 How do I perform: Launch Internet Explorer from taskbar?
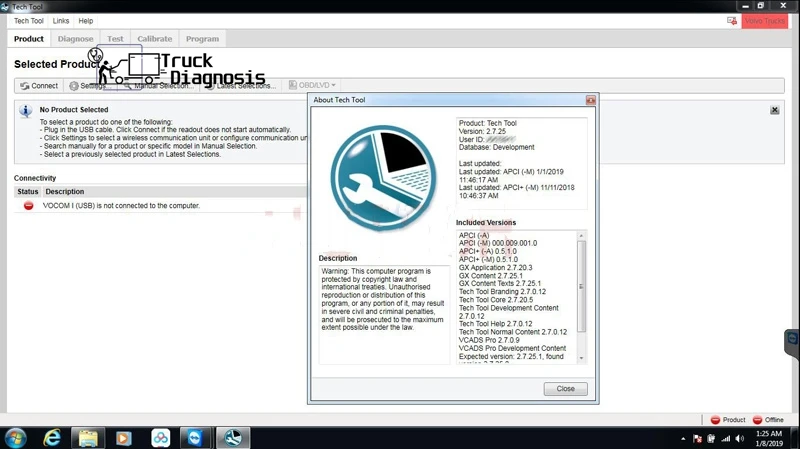[52, 438]
